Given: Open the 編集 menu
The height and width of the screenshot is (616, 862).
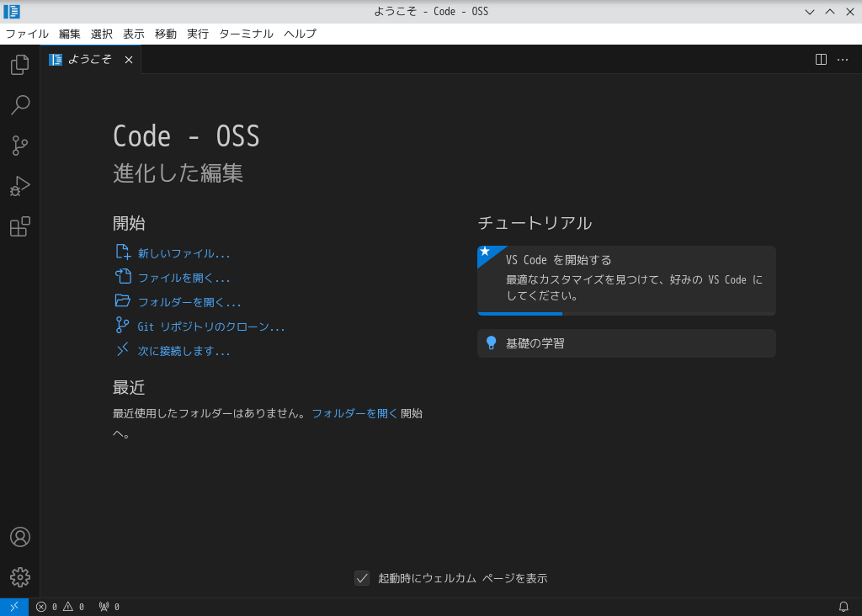Looking at the screenshot, I should click(70, 34).
